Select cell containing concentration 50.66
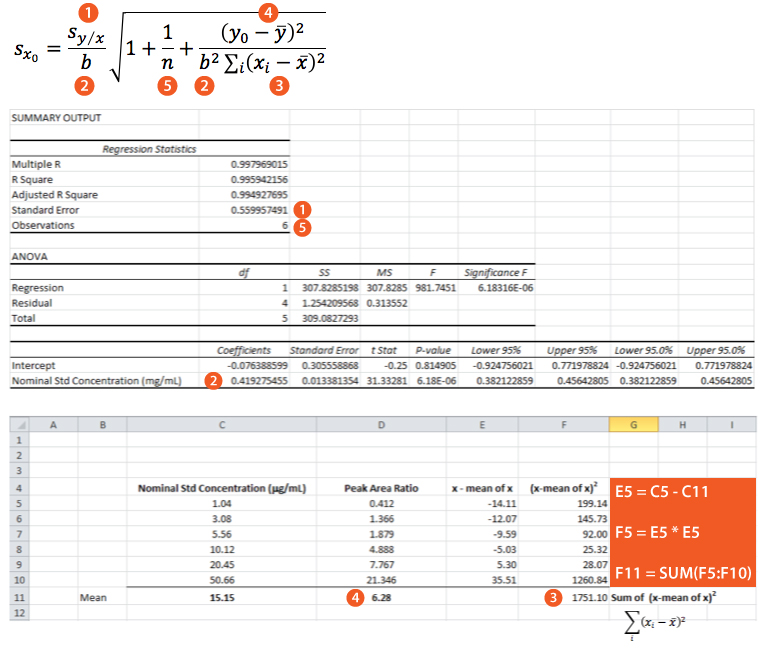Image resolution: width=770 pixels, height=648 pixels. pyautogui.click(x=223, y=579)
